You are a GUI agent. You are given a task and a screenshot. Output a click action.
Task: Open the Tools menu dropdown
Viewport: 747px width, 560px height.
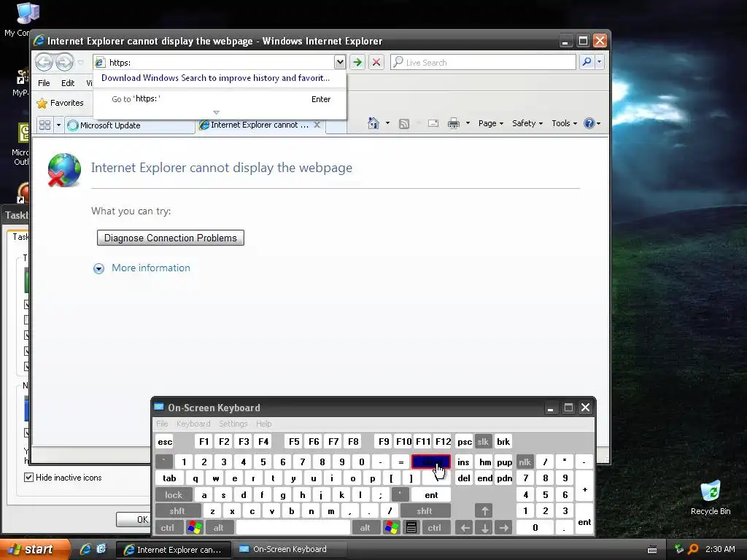pyautogui.click(x=564, y=123)
